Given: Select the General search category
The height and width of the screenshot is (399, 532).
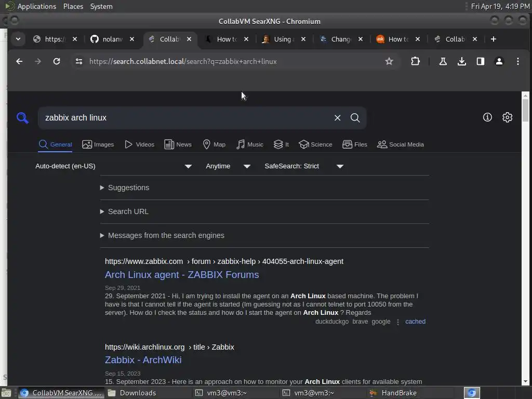Looking at the screenshot, I should pyautogui.click(x=55, y=144).
